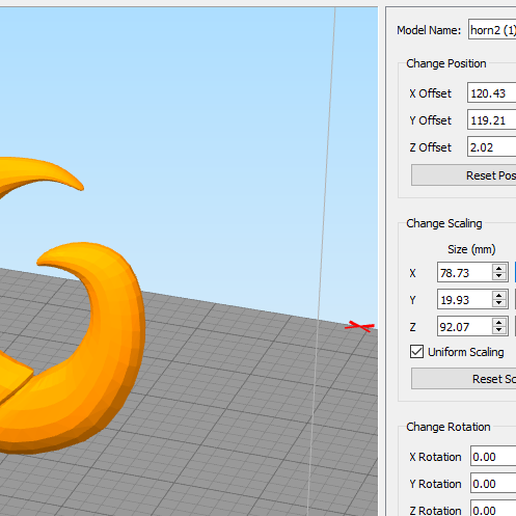The image size is (516, 516).
Task: Toggle the Uniform Scaling checkbox
Action: pos(417,352)
